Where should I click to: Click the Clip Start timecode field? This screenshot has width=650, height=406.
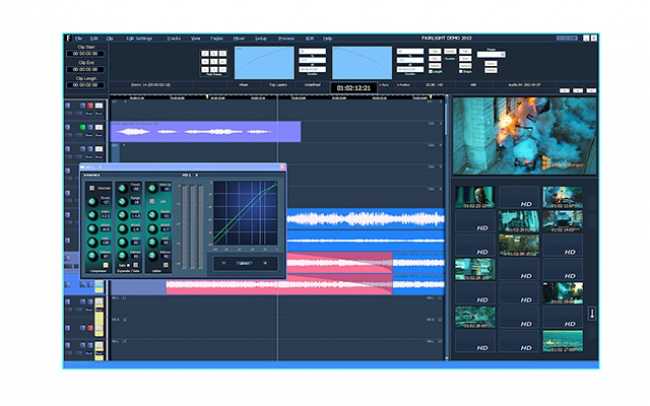(85, 54)
